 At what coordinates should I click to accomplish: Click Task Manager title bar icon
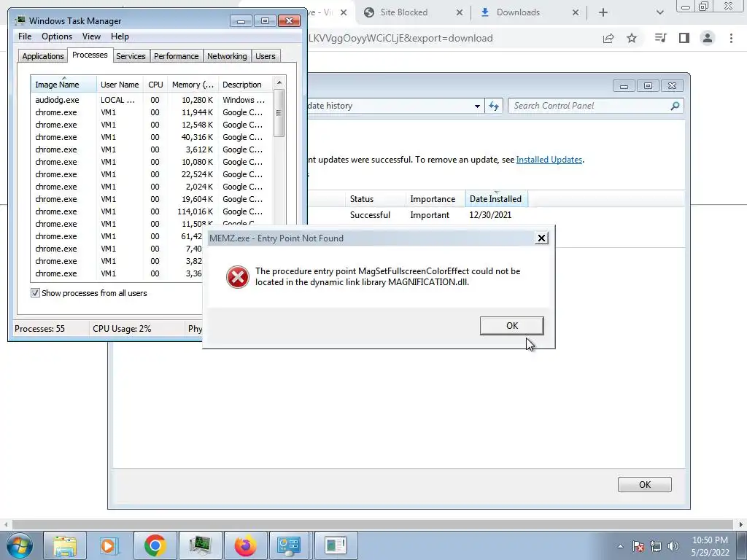(20, 20)
